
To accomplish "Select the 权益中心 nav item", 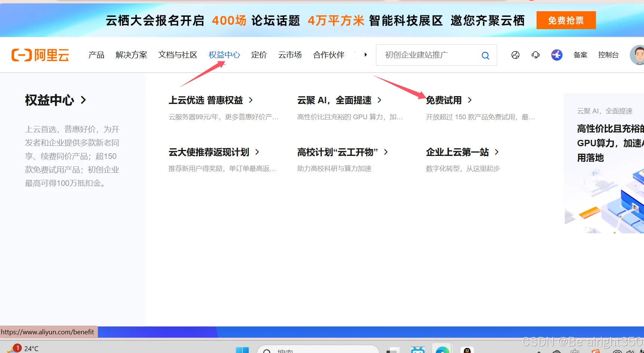I will point(224,55).
